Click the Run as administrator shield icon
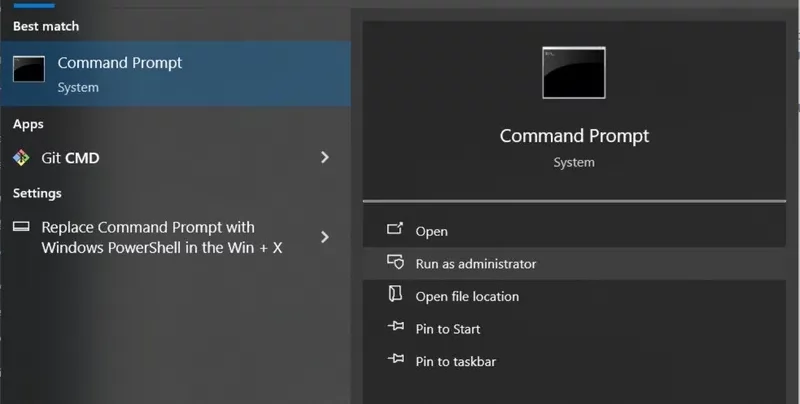The height and width of the screenshot is (404, 800). pyautogui.click(x=395, y=262)
